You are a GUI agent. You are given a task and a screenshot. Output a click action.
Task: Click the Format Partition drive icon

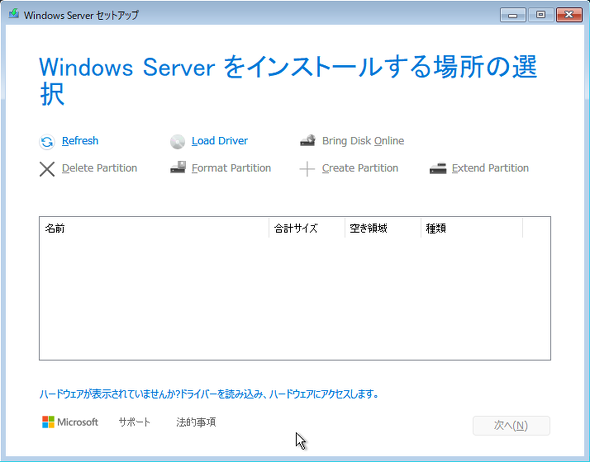(178, 168)
